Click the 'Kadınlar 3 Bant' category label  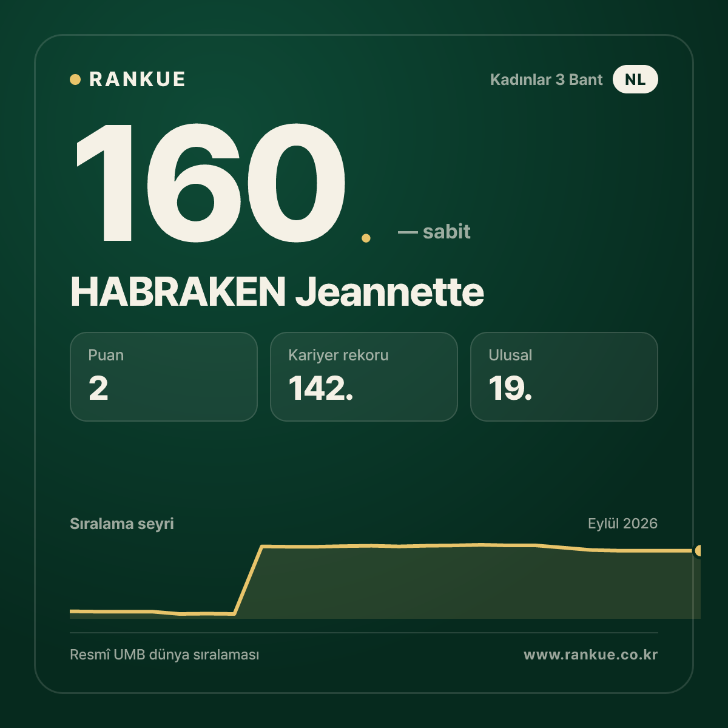[546, 79]
